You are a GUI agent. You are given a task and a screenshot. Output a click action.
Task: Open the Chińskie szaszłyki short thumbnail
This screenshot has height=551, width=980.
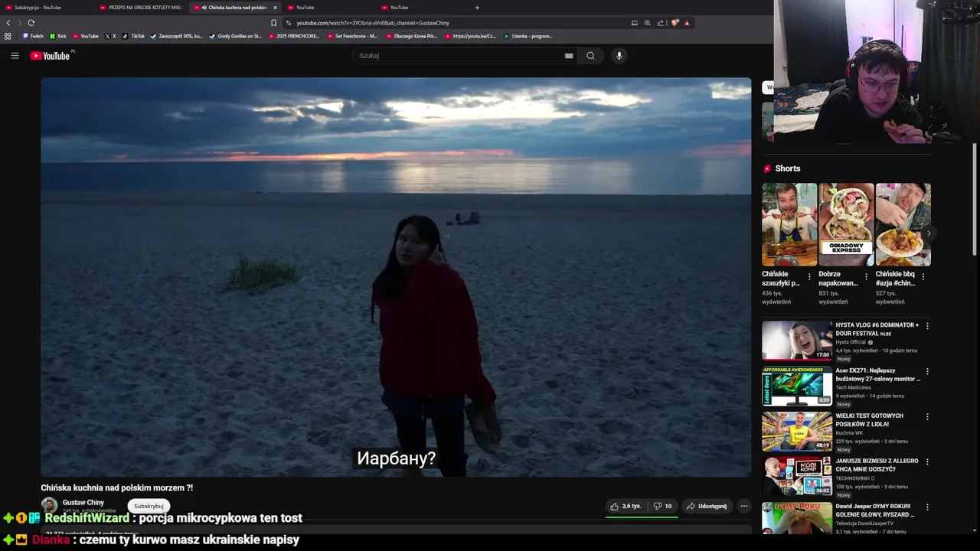pos(789,224)
